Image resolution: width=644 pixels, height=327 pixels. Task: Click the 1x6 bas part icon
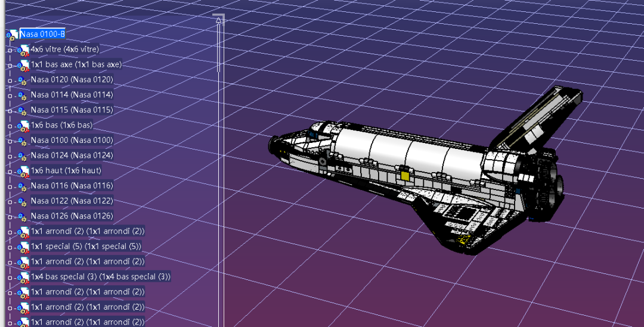23,126
